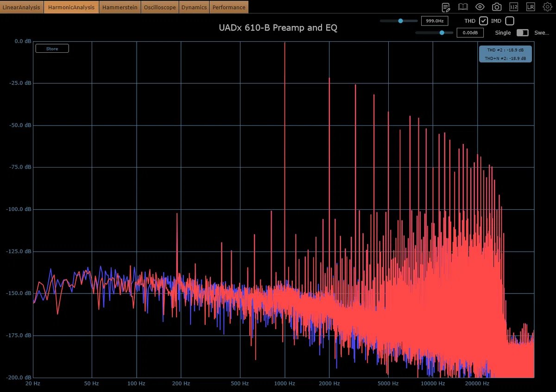Click the 0.0 dB axis label
Image resolution: width=556 pixels, height=392 pixels.
pos(23,41)
